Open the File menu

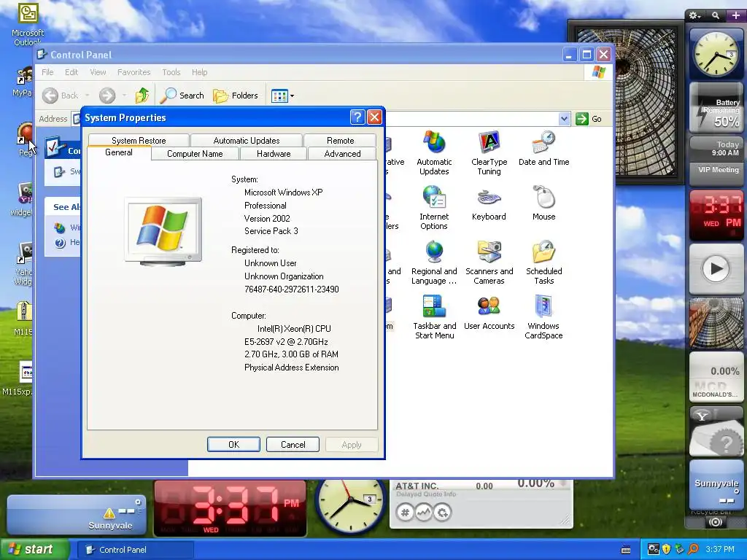click(x=47, y=72)
